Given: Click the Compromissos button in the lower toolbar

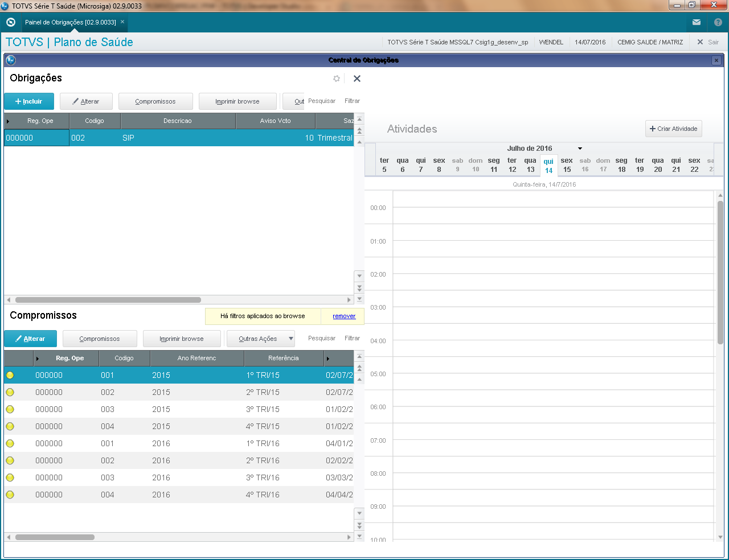Looking at the screenshot, I should coord(100,339).
